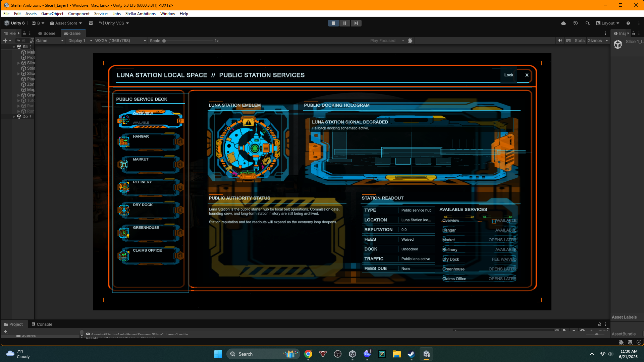Open Unity cloud services icon

pyautogui.click(x=563, y=23)
